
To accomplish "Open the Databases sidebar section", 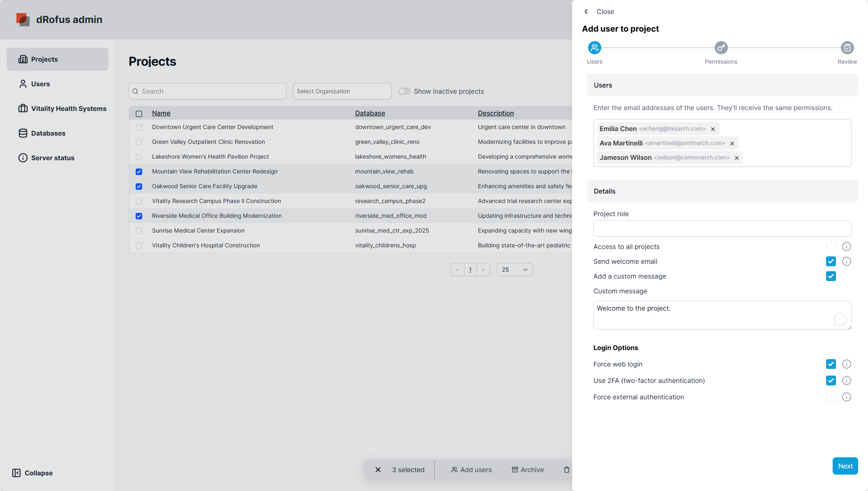I will (58, 133).
